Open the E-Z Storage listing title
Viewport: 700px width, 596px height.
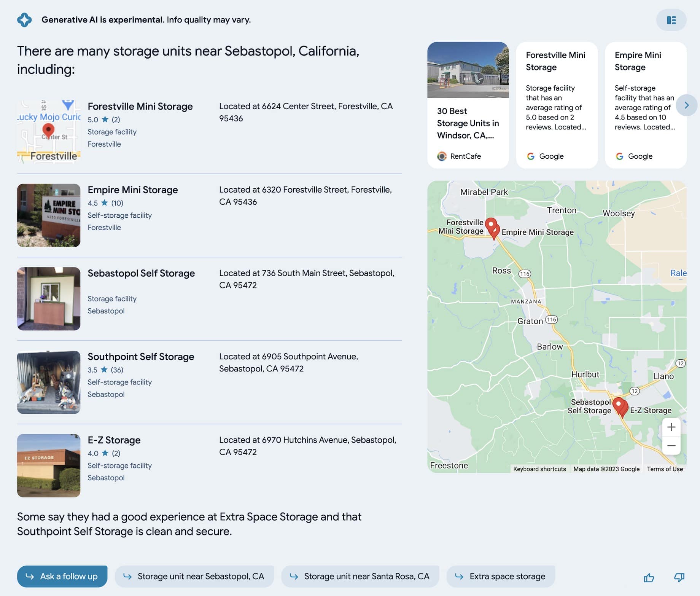pos(114,440)
